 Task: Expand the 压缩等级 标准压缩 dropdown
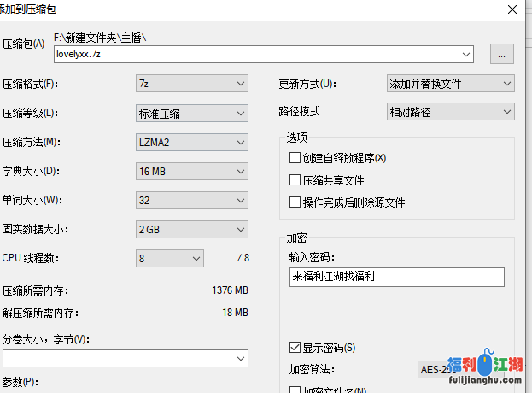click(x=191, y=113)
